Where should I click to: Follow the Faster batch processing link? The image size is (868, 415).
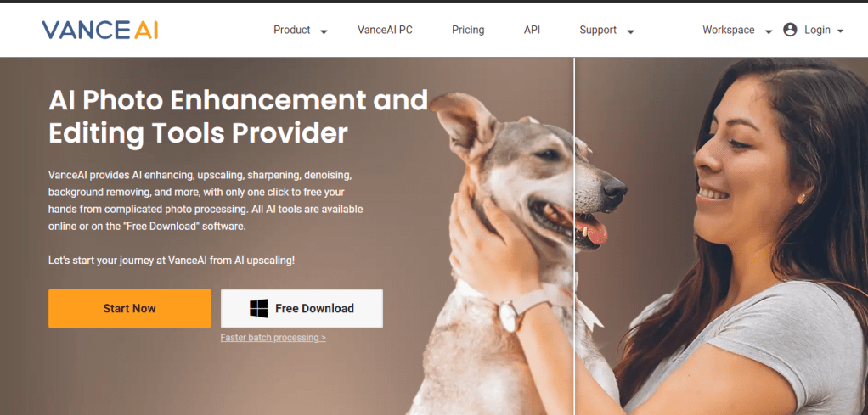[273, 338]
